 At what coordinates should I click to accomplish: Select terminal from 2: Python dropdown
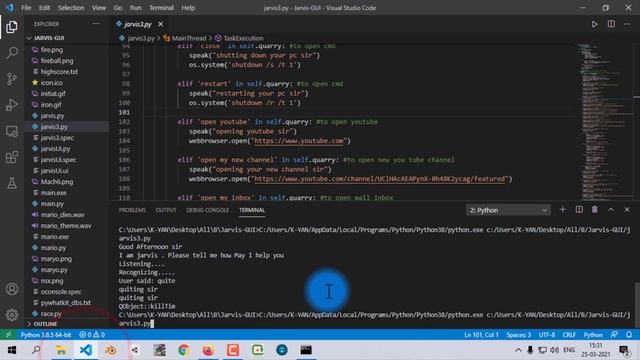click(x=508, y=210)
